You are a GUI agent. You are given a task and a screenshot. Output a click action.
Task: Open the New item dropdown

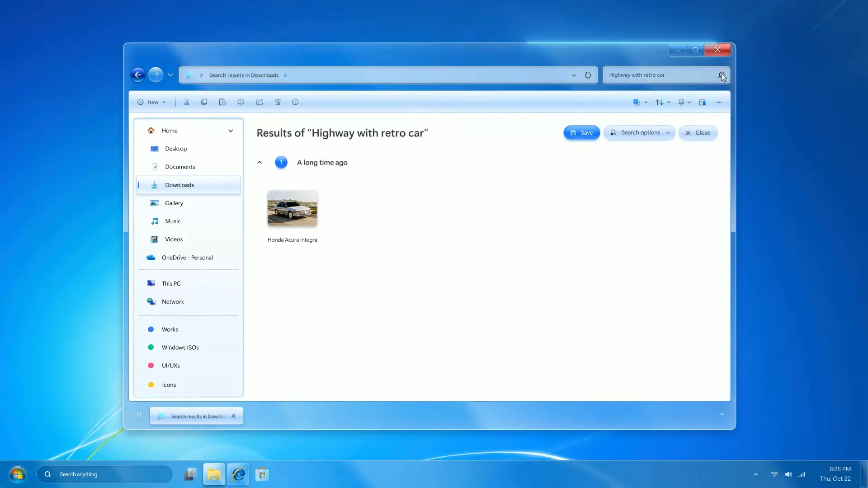pos(152,102)
